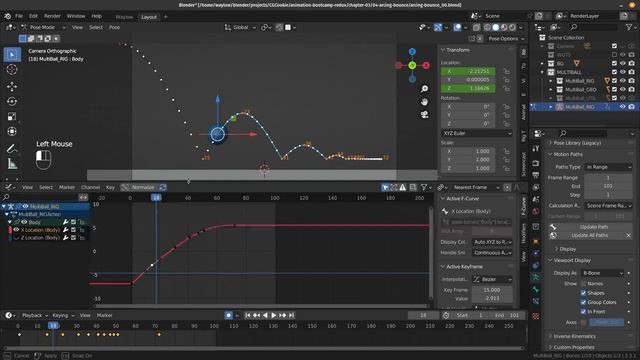Image resolution: width=640 pixels, height=360 pixels.
Task: Click the preview range stopwatch icon
Action: (x=446, y=315)
